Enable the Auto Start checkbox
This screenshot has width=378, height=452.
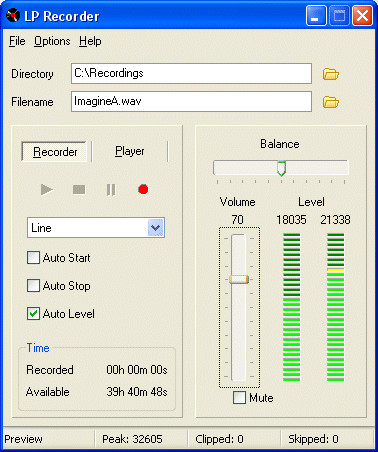point(33,258)
